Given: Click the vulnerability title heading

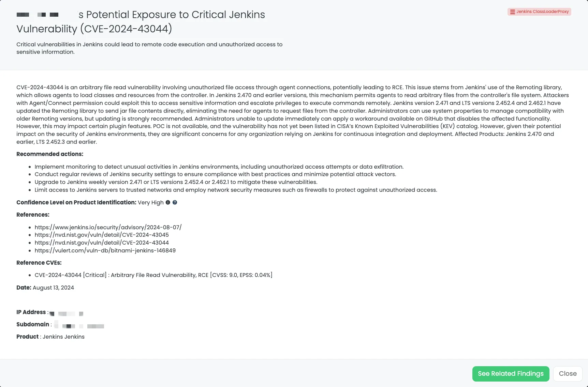Looking at the screenshot, I should coord(141,22).
